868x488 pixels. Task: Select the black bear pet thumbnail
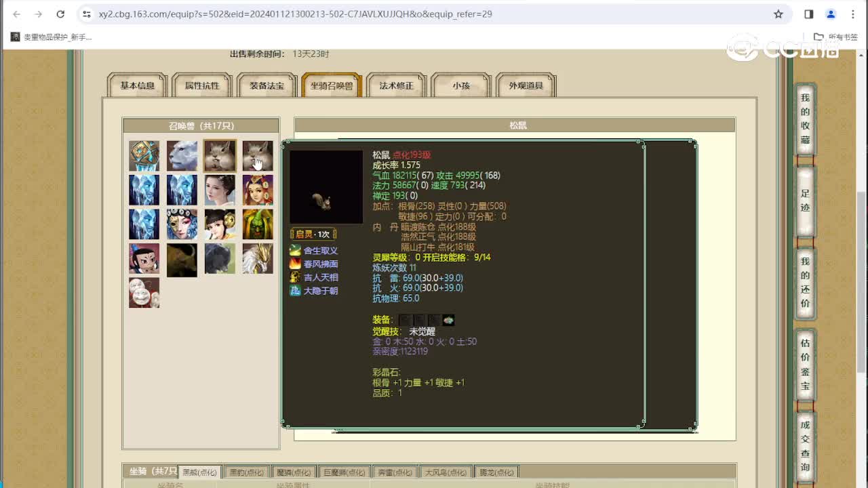(220, 259)
